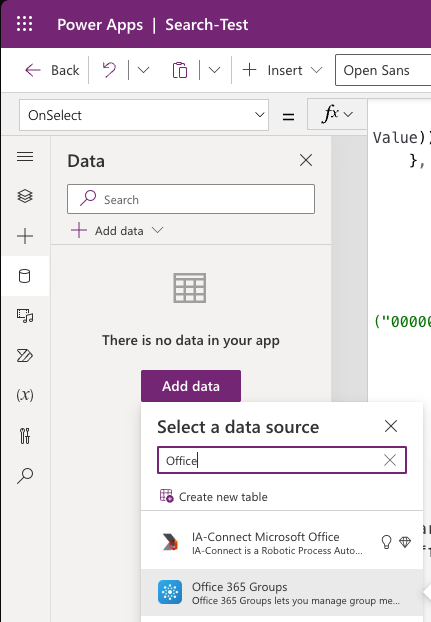Click the Create new table icon
The image size is (431, 622).
(167, 496)
